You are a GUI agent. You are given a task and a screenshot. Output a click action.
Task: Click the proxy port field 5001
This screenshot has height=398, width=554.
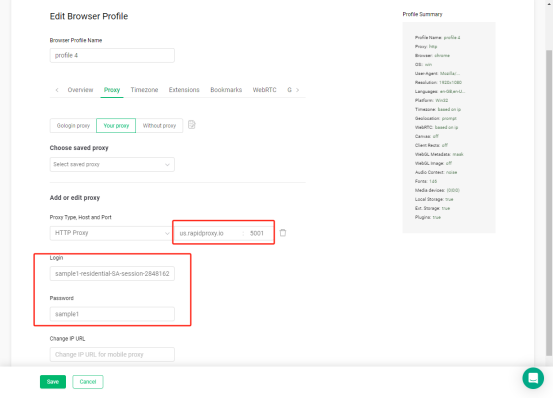point(259,233)
